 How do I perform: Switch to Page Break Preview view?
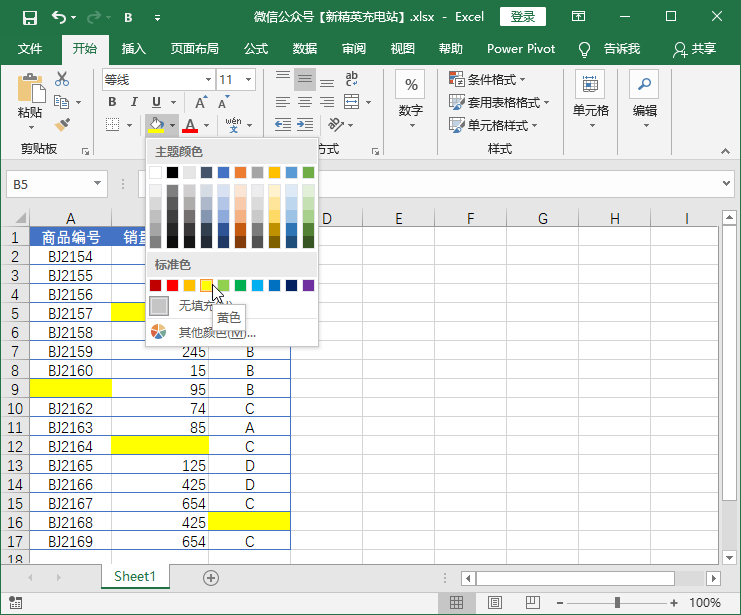(533, 603)
